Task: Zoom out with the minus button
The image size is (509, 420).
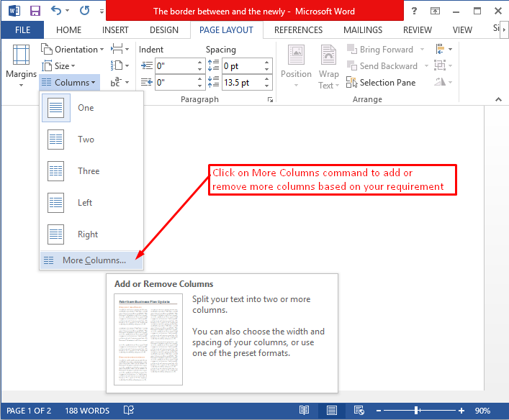Action: (x=379, y=411)
